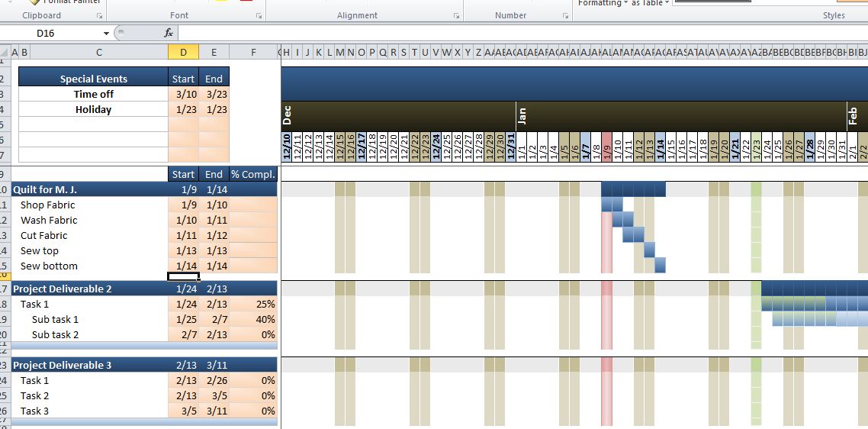Click the Quilt for M. J. Gantt summary bar
Viewport: 868px width, 429px height.
pos(633,189)
